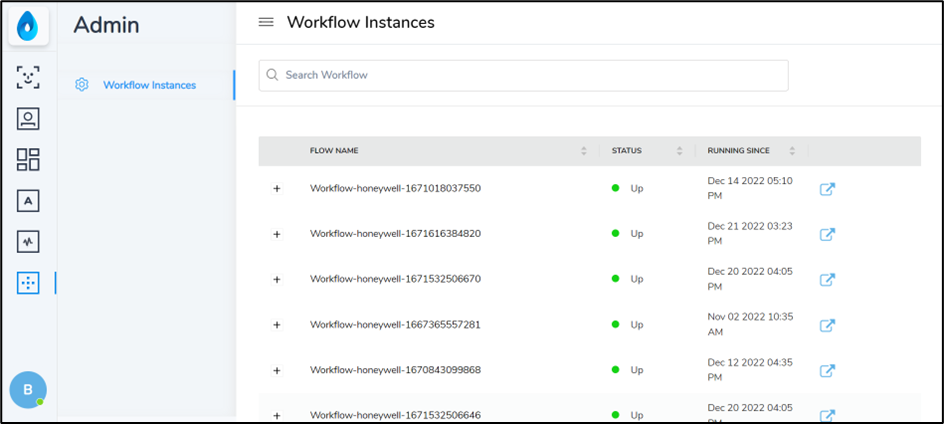Click the Search Workflow input field
The image size is (944, 424).
click(523, 75)
